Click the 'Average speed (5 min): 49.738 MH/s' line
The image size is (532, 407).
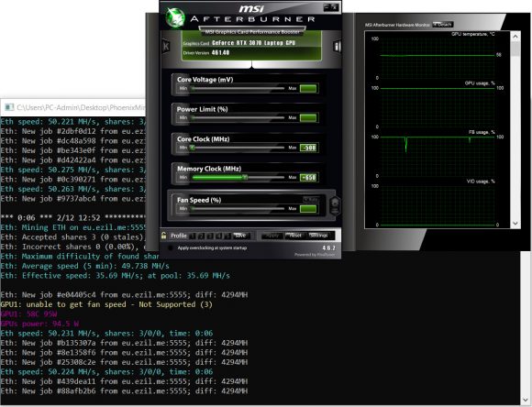click(84, 266)
